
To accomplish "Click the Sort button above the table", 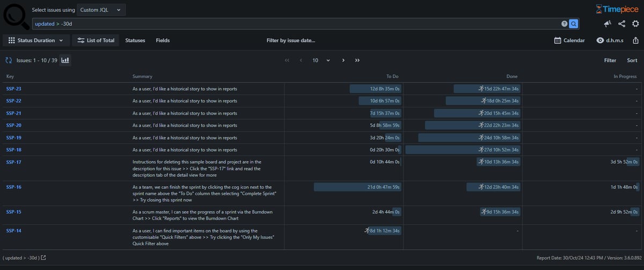I will pos(632,61).
